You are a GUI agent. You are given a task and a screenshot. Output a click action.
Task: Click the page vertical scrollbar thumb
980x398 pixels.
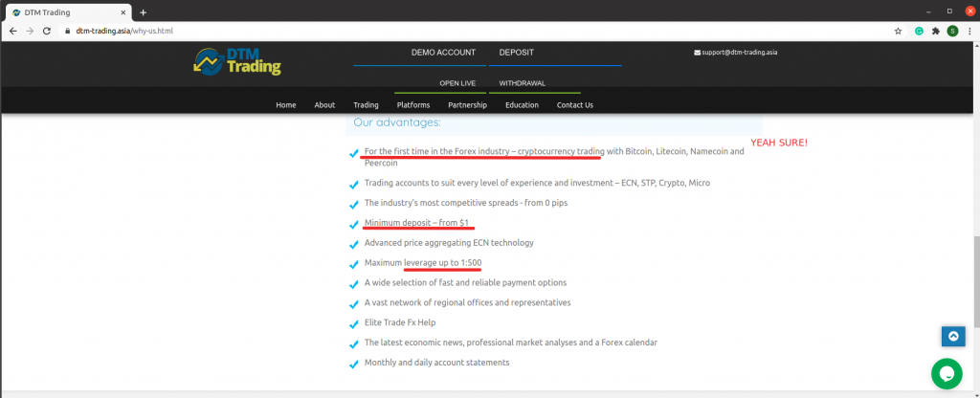(x=976, y=281)
